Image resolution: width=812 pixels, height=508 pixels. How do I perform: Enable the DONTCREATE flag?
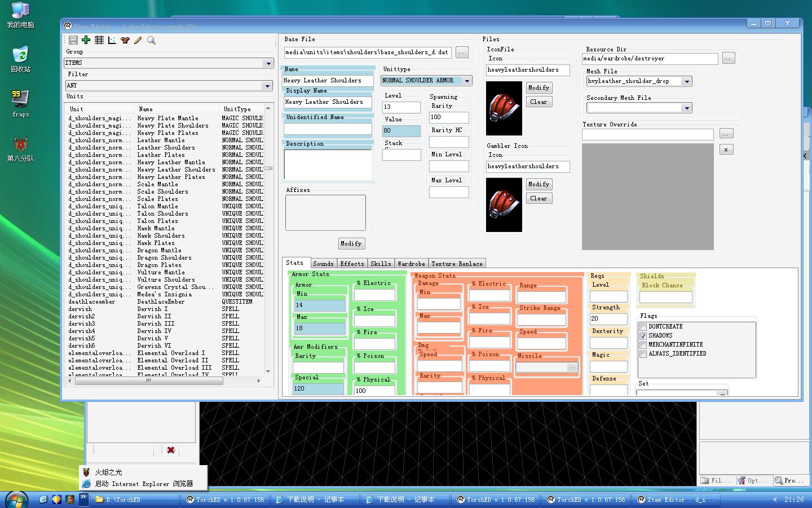(x=643, y=327)
